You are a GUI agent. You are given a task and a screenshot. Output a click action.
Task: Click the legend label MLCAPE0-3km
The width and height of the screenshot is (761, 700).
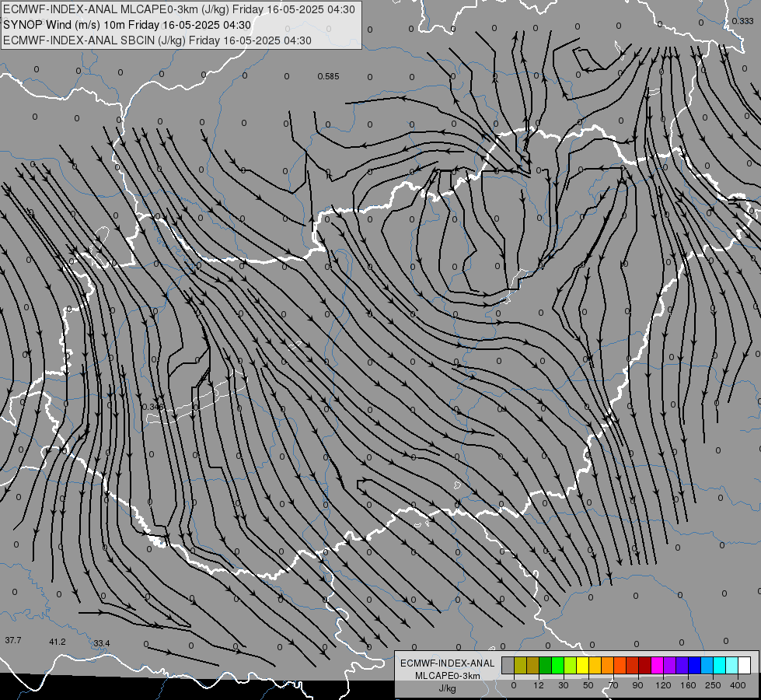[x=448, y=676]
